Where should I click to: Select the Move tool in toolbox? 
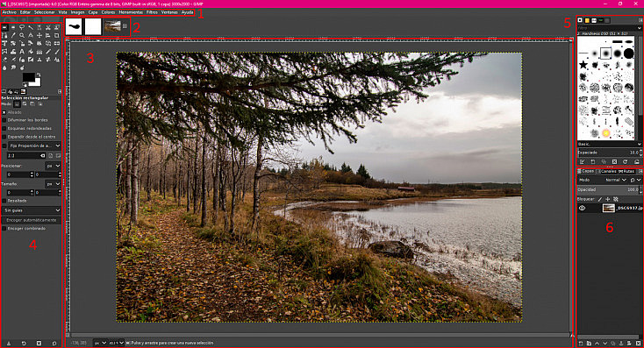pyautogui.click(x=39, y=35)
